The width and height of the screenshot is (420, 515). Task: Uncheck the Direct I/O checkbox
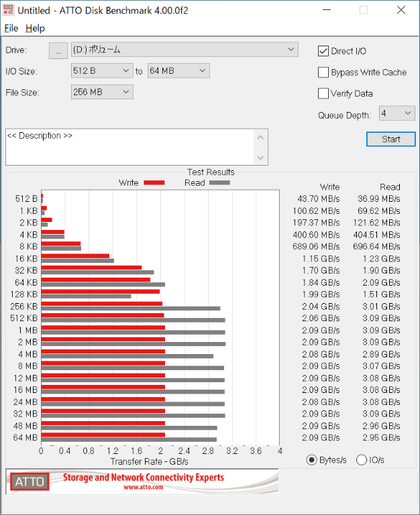[323, 51]
